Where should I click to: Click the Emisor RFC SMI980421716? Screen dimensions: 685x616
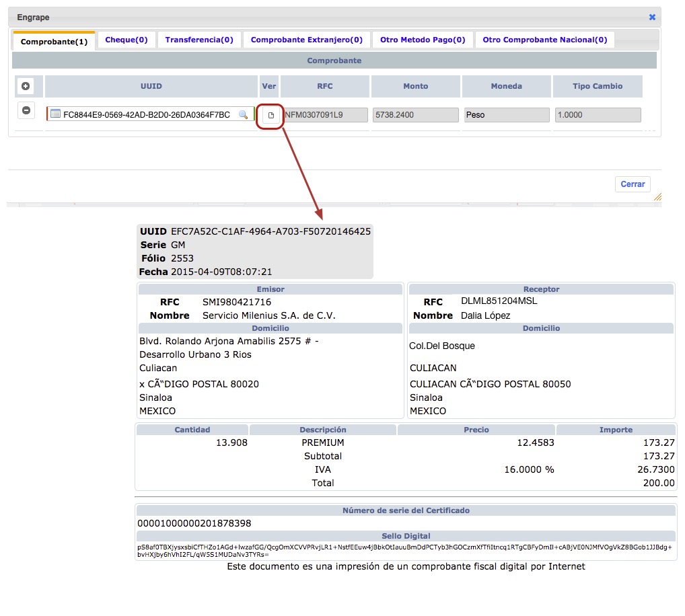click(x=237, y=302)
